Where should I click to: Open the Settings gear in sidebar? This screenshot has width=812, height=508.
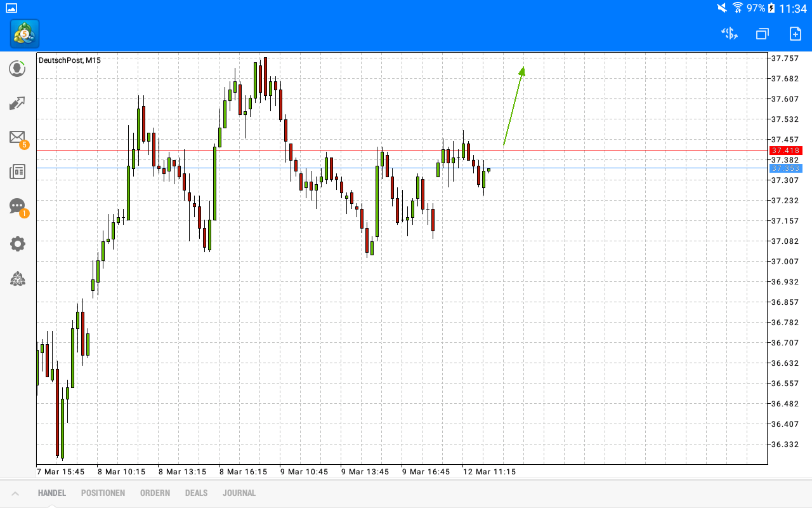[17, 243]
